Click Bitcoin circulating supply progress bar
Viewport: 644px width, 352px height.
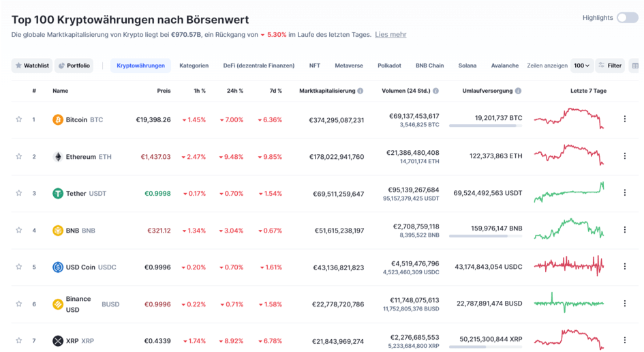(485, 126)
